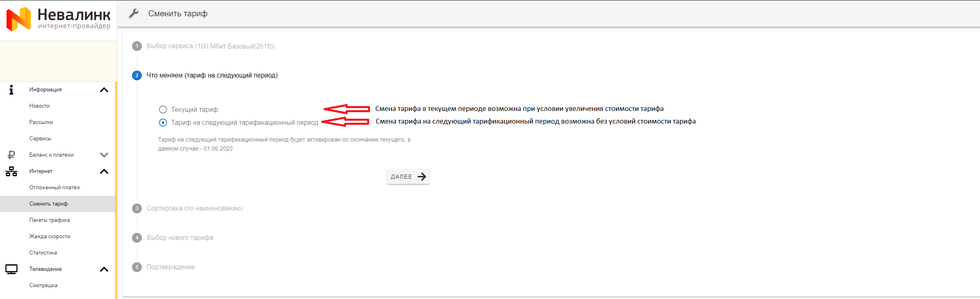Click the monitor icon next to Телевидение
Screen dimensions: 980x299
click(x=11, y=269)
